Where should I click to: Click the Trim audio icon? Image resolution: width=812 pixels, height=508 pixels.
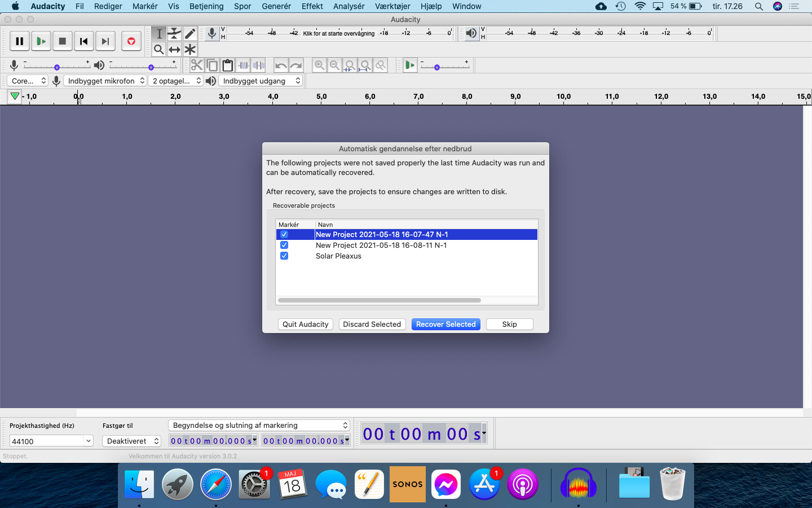click(x=243, y=65)
